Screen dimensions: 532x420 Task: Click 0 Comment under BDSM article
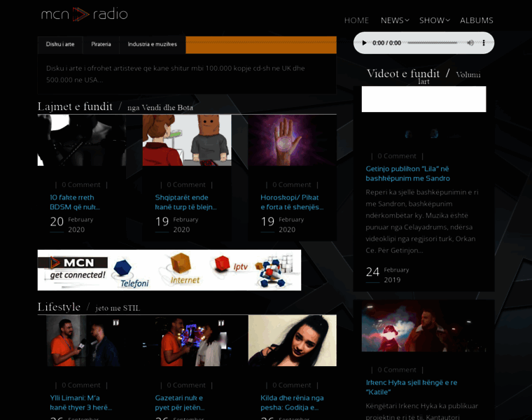point(81,185)
